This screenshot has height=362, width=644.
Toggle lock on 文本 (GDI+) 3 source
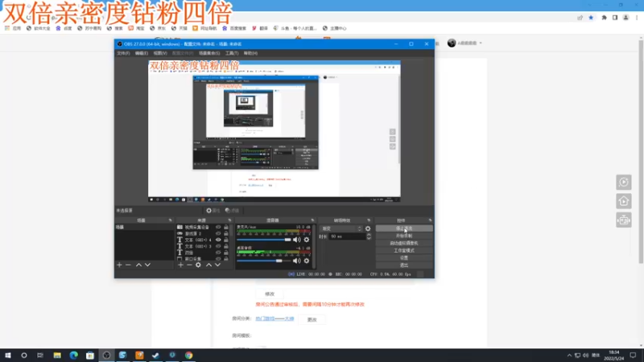click(x=226, y=246)
